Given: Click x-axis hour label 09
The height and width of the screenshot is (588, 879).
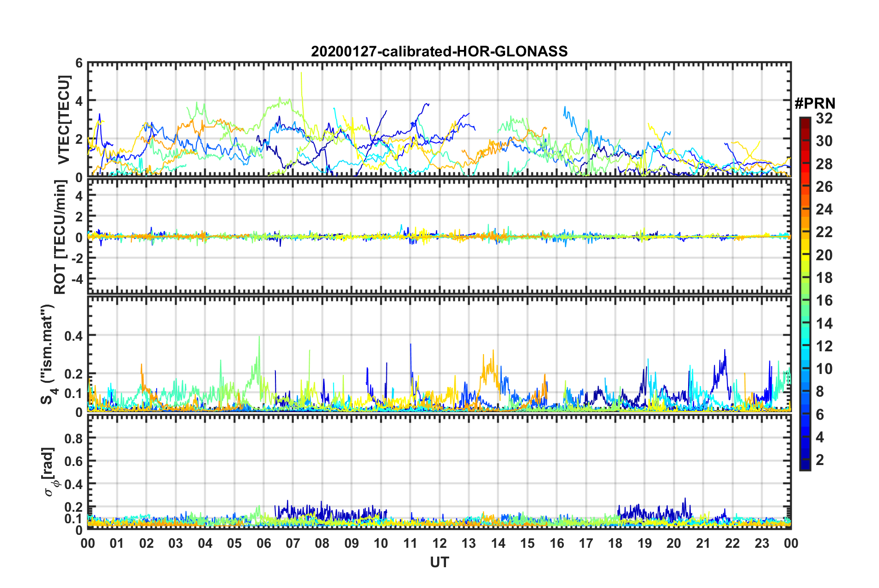Looking at the screenshot, I should (x=352, y=543).
